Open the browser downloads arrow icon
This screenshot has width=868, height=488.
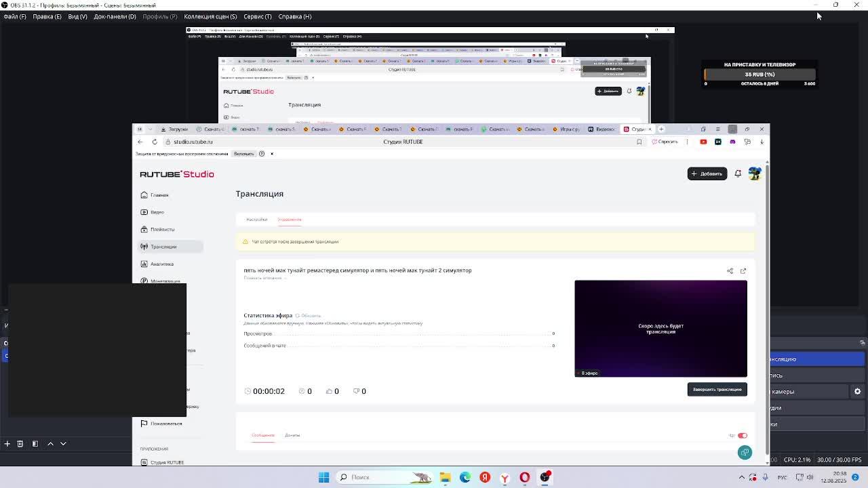click(762, 142)
